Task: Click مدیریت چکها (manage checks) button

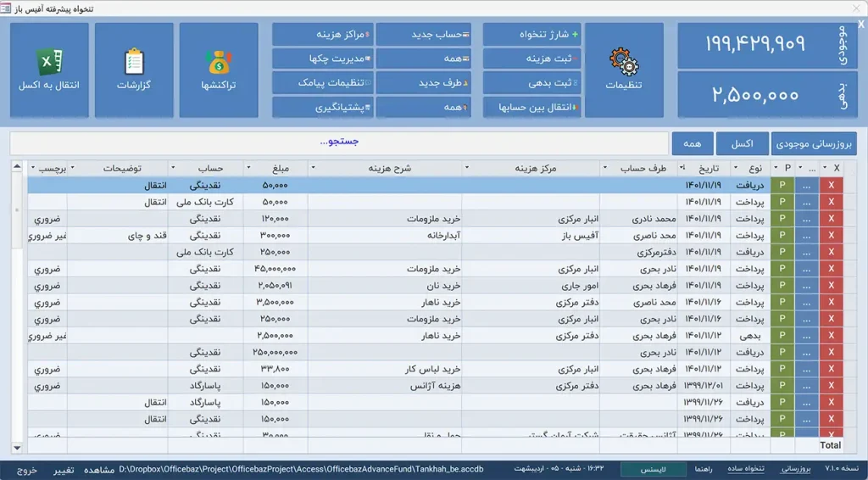Action: pyautogui.click(x=323, y=59)
